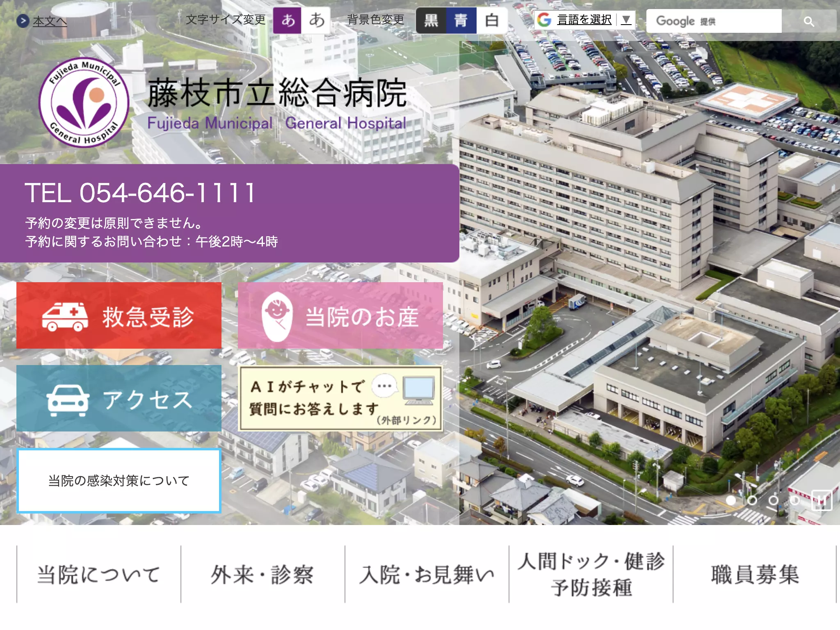Select the smaller purple あ text size
Viewport: 840px width, 630px height.
pos(288,20)
